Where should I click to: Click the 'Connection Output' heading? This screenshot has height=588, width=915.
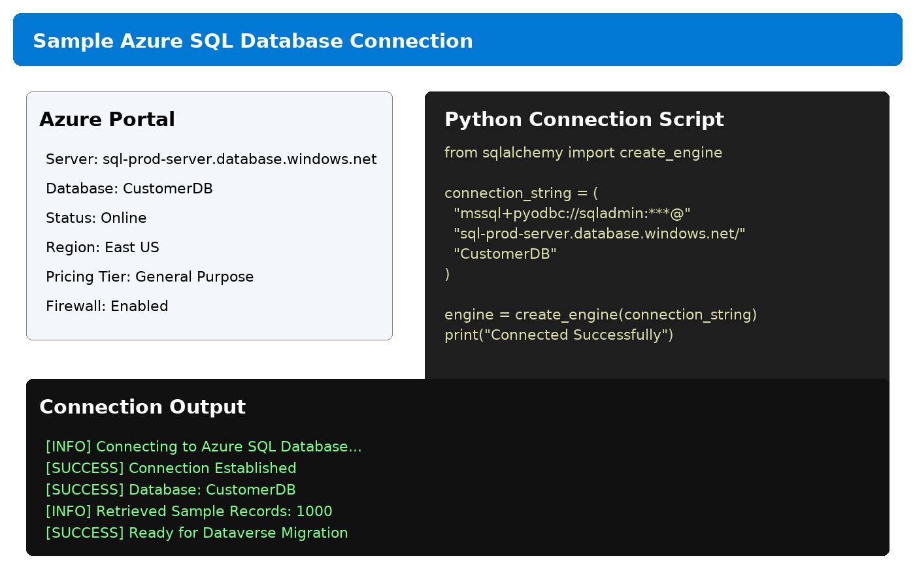pos(142,407)
